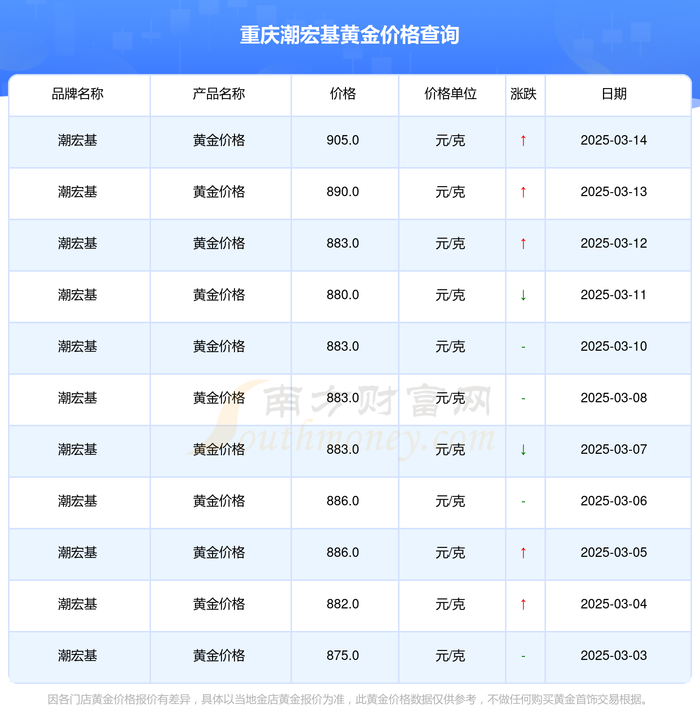The height and width of the screenshot is (728, 700).
Task: Click the red up arrow for 2025-03-13
Action: pyautogui.click(x=523, y=192)
